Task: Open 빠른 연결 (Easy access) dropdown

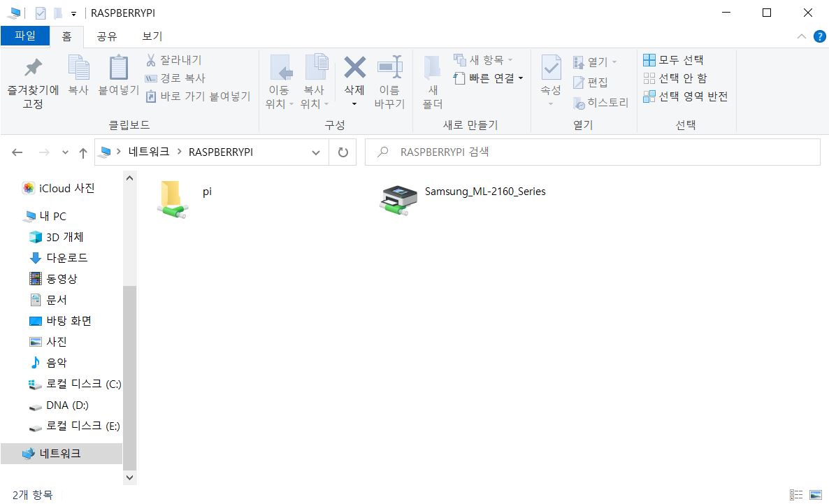Action: [x=489, y=78]
